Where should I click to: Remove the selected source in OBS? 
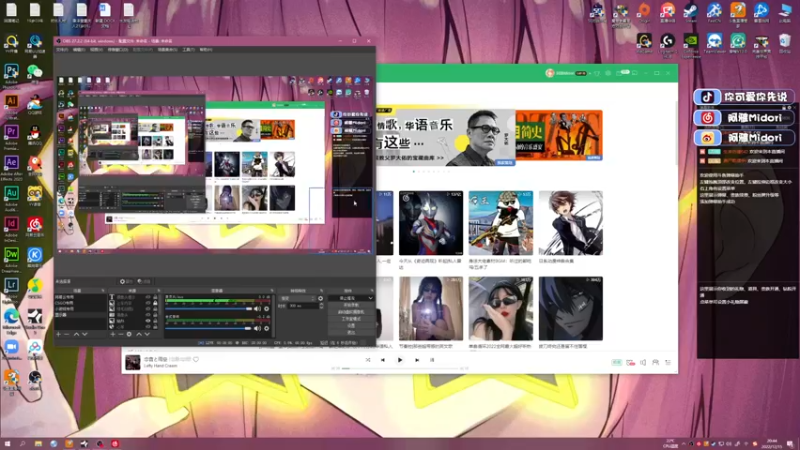121,334
